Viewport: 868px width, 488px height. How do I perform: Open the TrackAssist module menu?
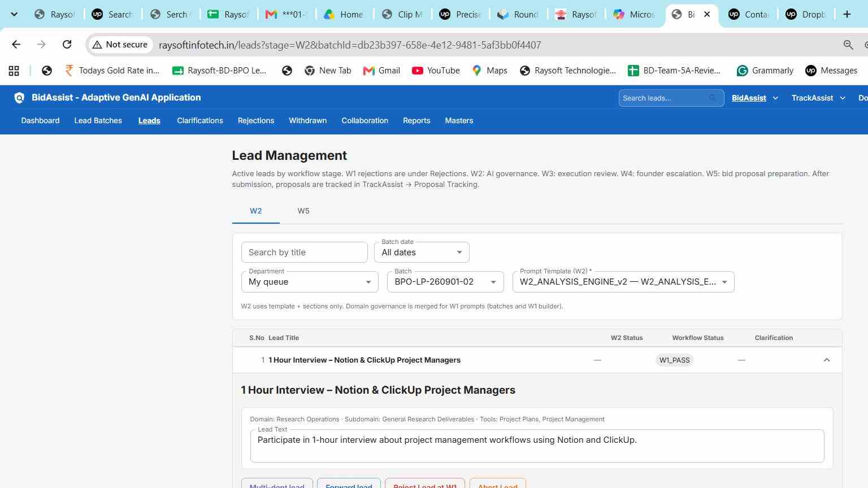818,98
